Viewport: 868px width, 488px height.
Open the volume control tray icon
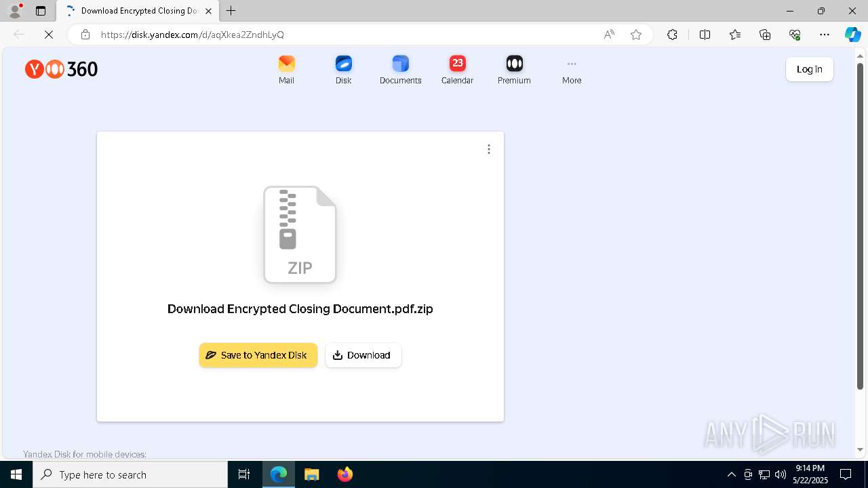[x=781, y=474]
